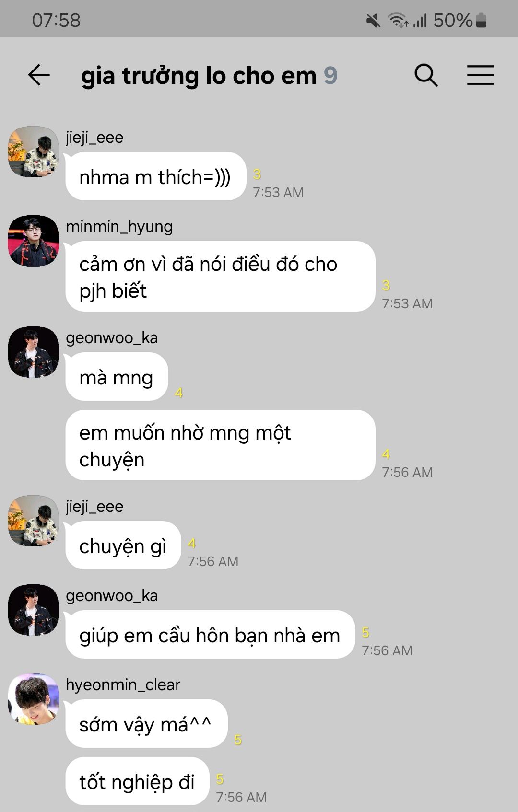Screen dimensions: 518x812
Task: Select message 'tốt nghiệp đi'
Action: [137, 781]
